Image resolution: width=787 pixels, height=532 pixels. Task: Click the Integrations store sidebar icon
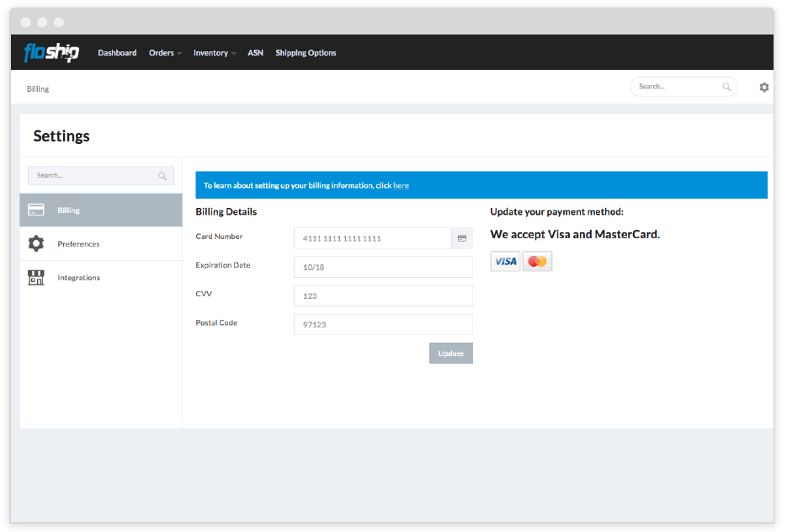[36, 278]
